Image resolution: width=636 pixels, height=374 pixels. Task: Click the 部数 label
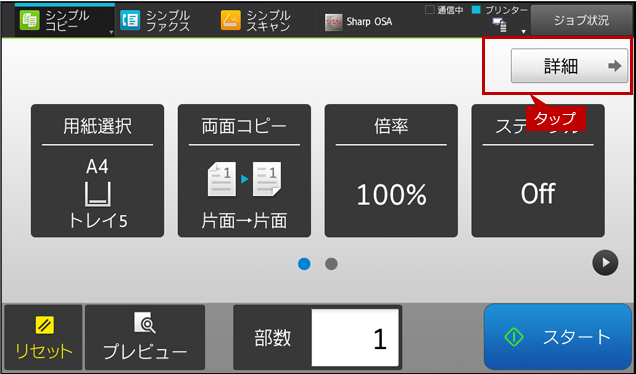(x=273, y=337)
